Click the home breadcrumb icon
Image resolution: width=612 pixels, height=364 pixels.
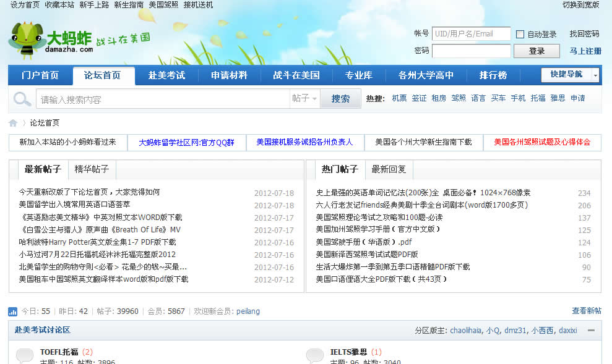pos(13,123)
